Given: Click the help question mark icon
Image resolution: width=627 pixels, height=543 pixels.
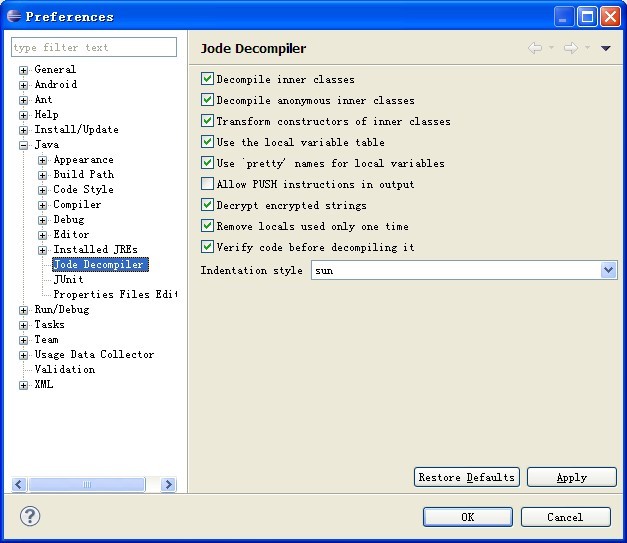Looking at the screenshot, I should click(x=30, y=516).
